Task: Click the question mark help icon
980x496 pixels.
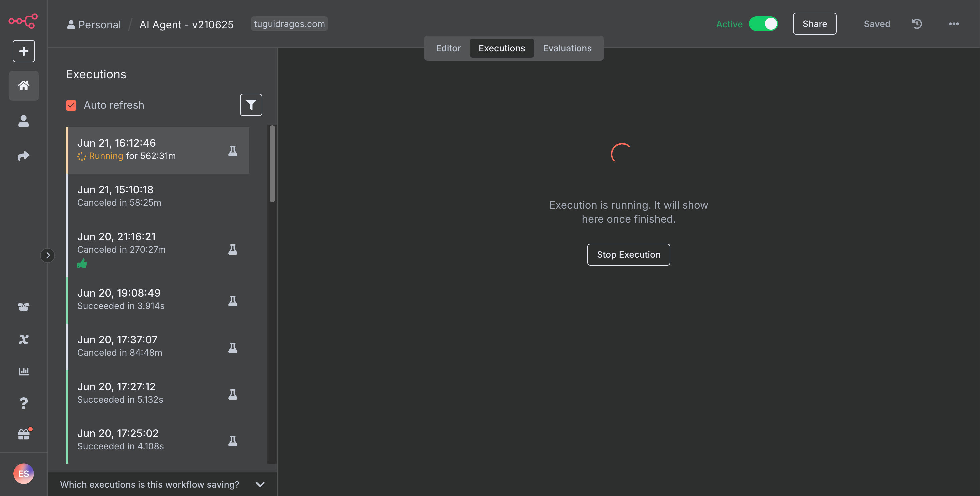Action: [x=24, y=403]
